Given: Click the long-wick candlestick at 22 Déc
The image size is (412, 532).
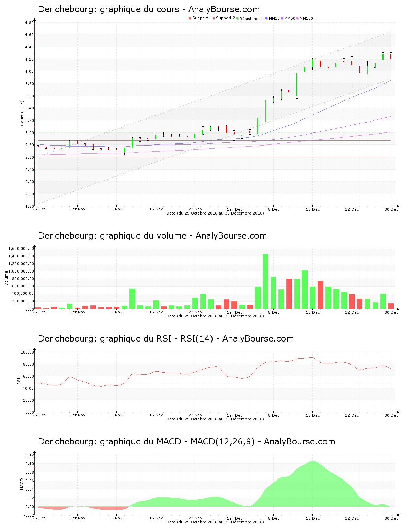Looking at the screenshot, I should [x=352, y=71].
